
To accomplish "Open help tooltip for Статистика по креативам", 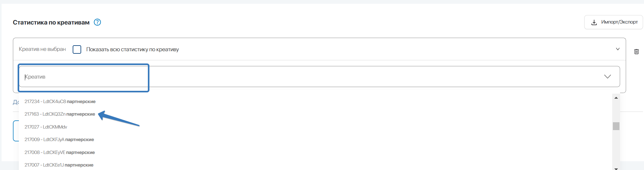I will point(98,22).
